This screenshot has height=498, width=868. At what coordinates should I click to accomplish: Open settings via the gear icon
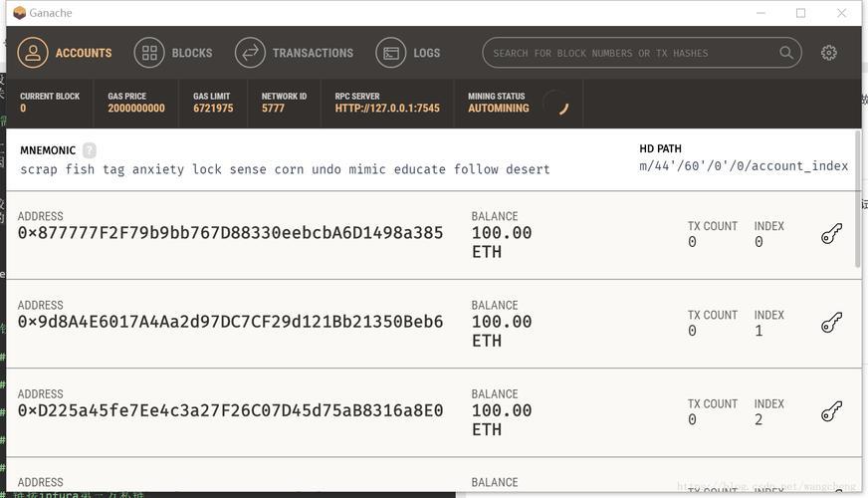[829, 53]
